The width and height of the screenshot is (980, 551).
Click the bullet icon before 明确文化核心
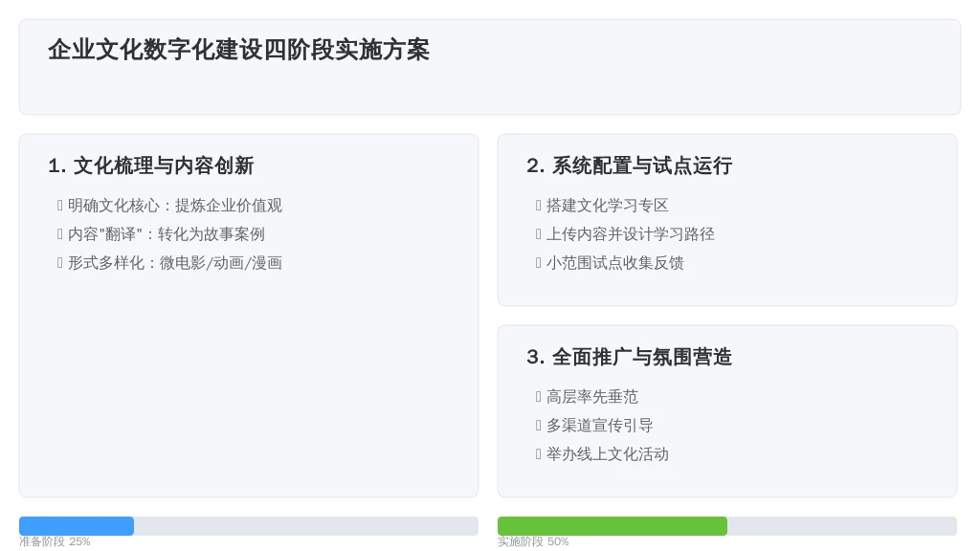point(60,206)
